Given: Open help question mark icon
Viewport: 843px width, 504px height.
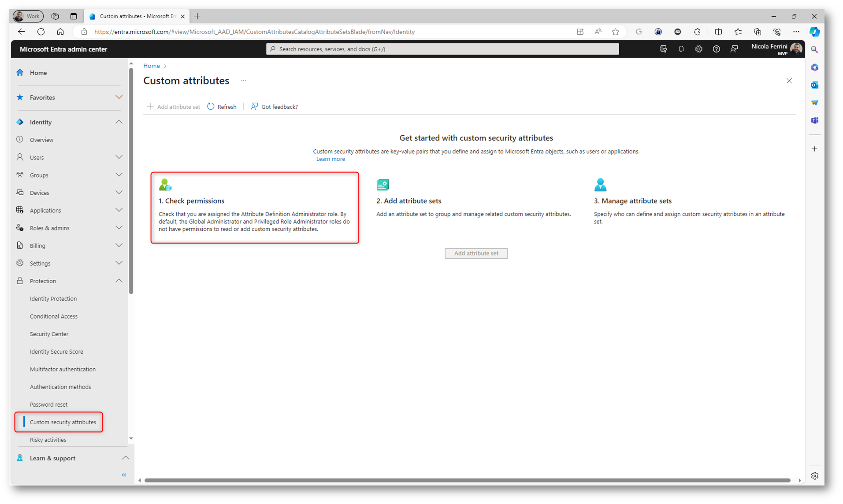Looking at the screenshot, I should tap(716, 49).
